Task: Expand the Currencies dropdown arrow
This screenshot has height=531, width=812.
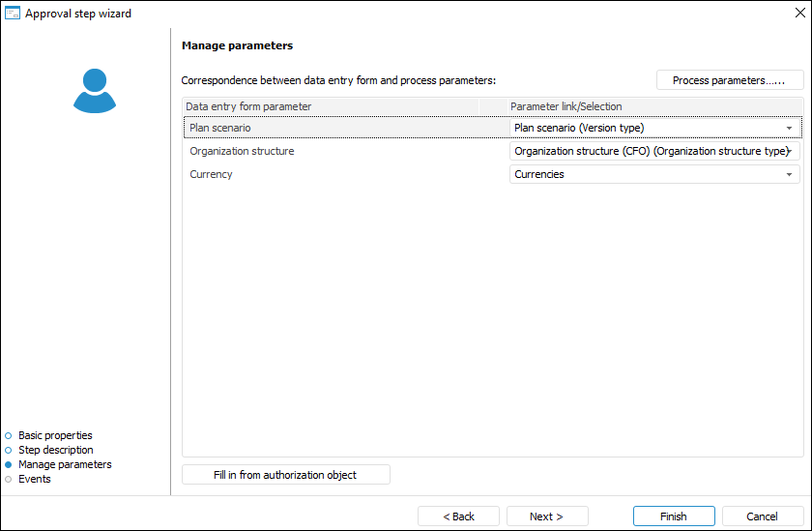Action: (790, 175)
